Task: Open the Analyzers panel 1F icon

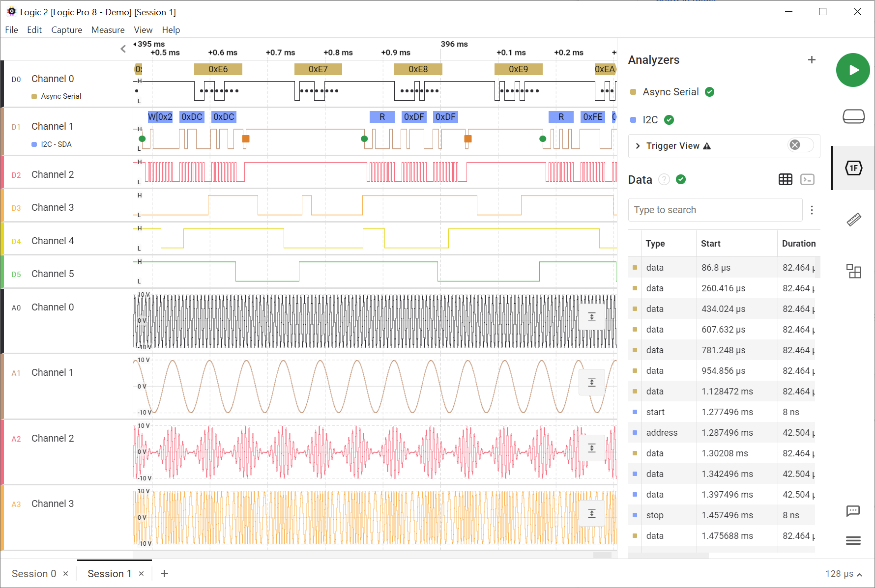Action: tap(853, 168)
